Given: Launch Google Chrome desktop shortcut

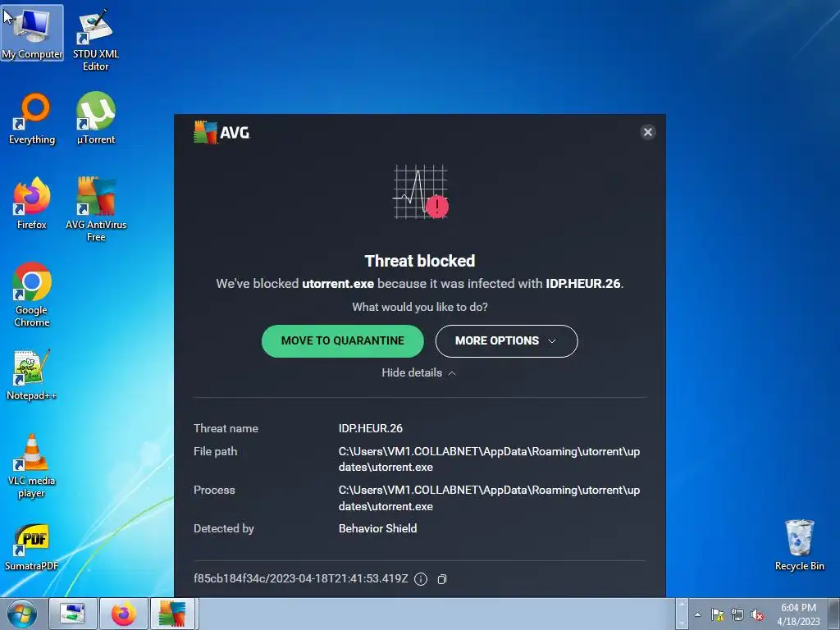Looking at the screenshot, I should (32, 294).
